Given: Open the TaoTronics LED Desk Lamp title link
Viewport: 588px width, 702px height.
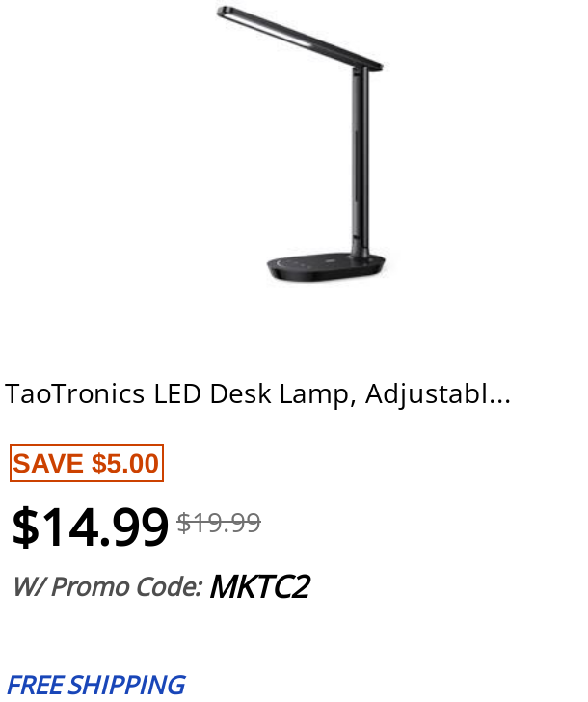Looking at the screenshot, I should click(257, 394).
